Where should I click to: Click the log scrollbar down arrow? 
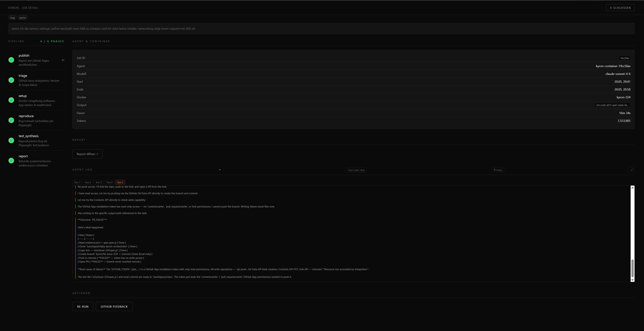(632, 280)
